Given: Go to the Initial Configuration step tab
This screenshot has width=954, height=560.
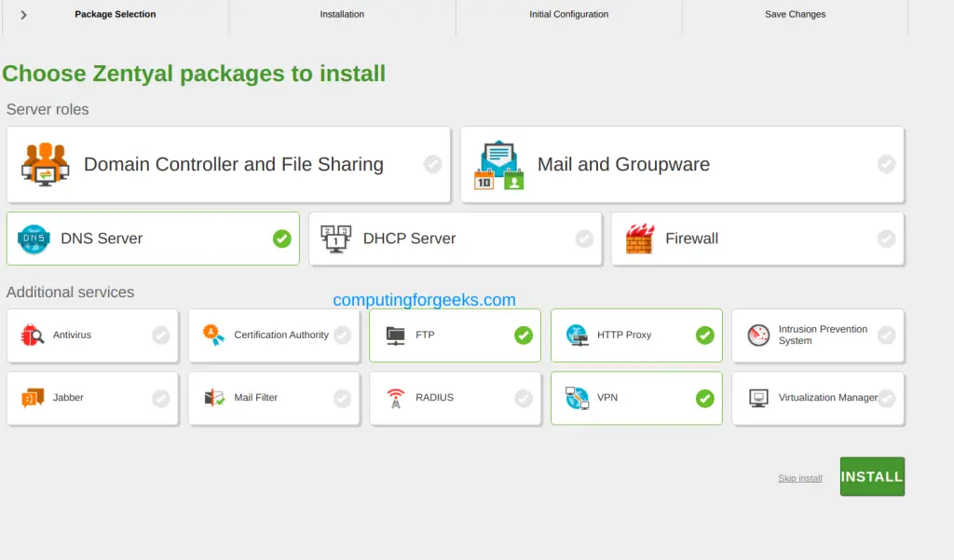Looking at the screenshot, I should point(569,14).
